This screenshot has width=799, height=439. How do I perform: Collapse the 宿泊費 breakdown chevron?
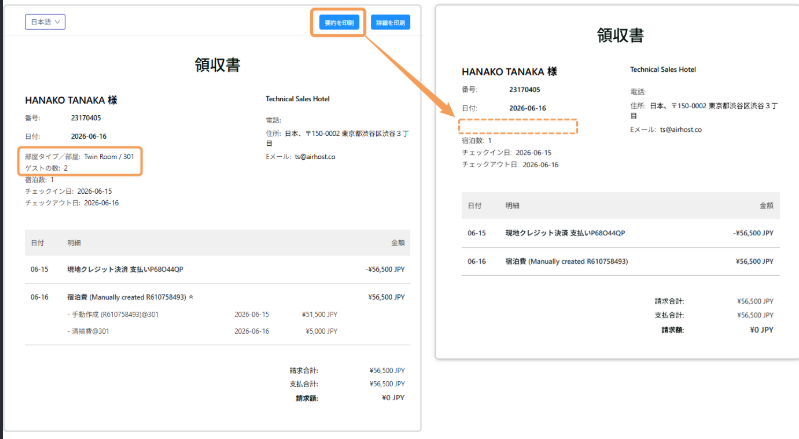[x=191, y=297]
